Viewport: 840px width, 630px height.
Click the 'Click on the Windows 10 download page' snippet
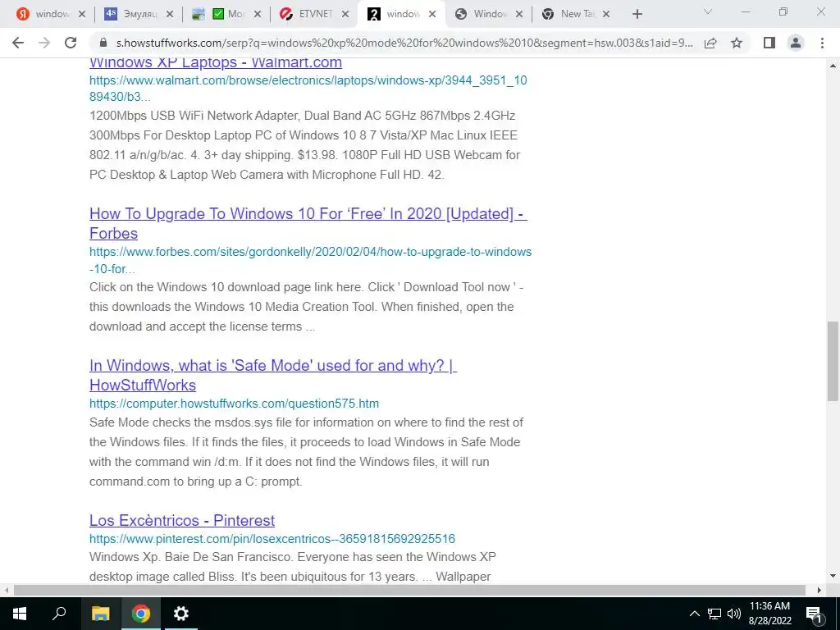(306, 307)
